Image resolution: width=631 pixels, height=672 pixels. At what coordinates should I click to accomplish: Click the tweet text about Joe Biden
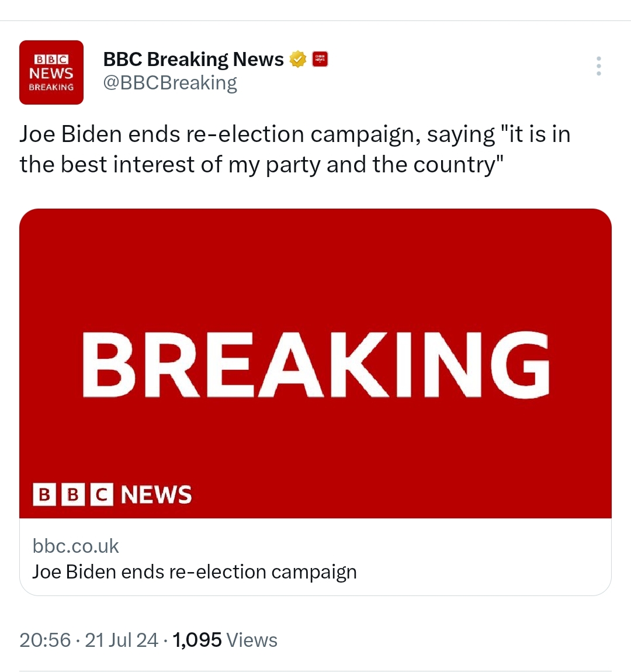point(295,149)
